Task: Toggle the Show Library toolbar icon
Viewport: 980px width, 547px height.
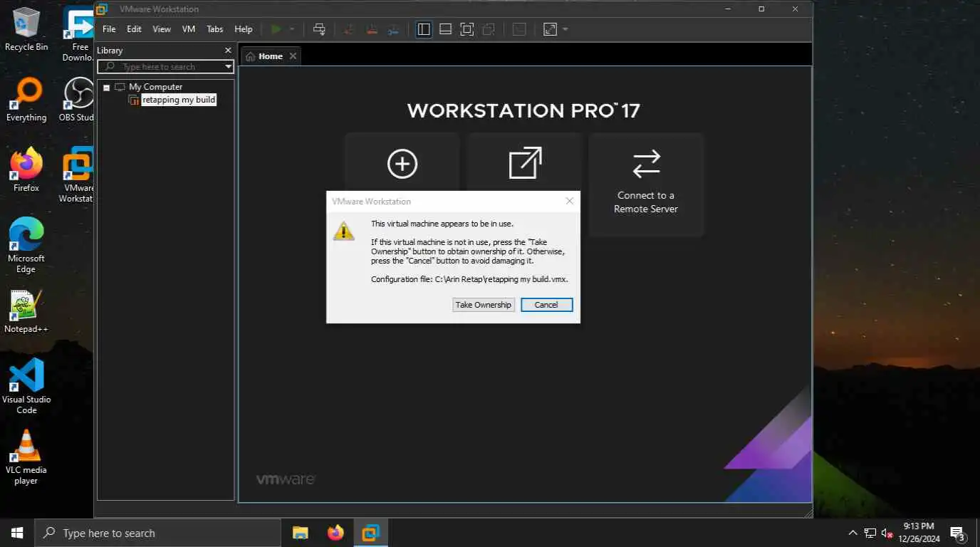Action: pyautogui.click(x=424, y=29)
